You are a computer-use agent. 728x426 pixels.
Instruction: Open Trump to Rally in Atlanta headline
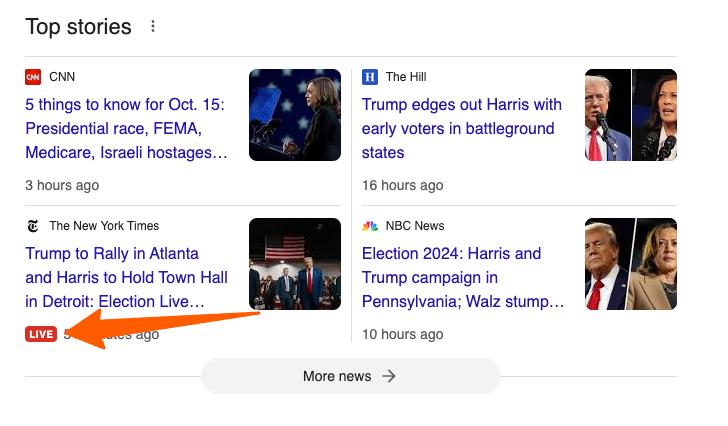(126, 278)
